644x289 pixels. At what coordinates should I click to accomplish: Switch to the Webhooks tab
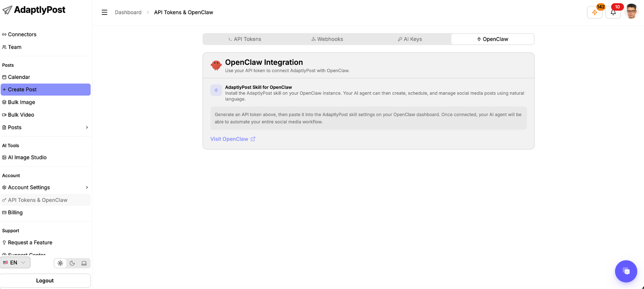(327, 39)
